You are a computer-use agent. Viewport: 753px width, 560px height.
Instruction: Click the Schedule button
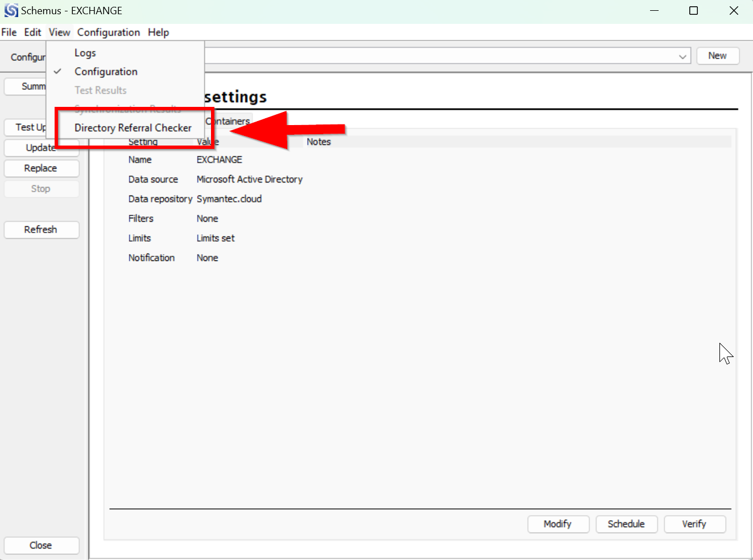(626, 524)
